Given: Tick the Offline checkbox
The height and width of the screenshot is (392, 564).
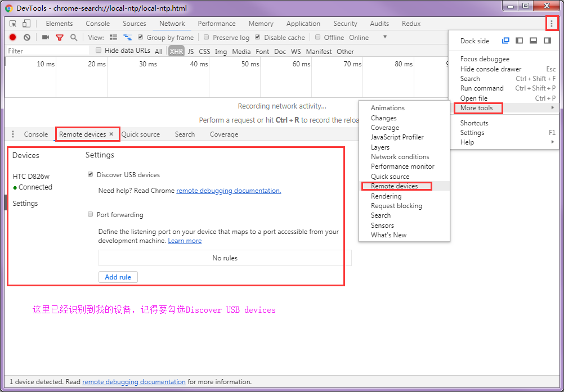Looking at the screenshot, I should click(317, 37).
